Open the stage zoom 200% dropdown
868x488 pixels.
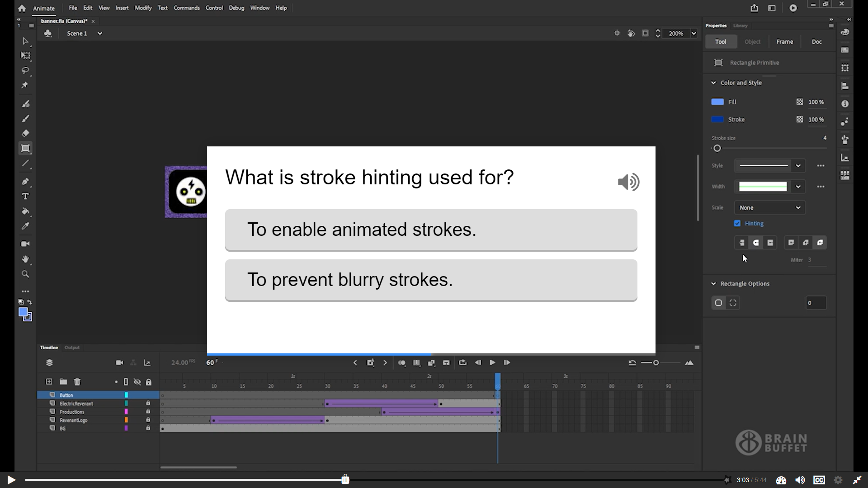(693, 33)
